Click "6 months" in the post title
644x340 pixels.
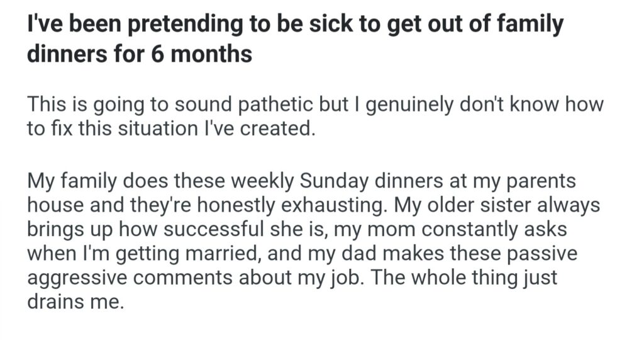pos(202,54)
